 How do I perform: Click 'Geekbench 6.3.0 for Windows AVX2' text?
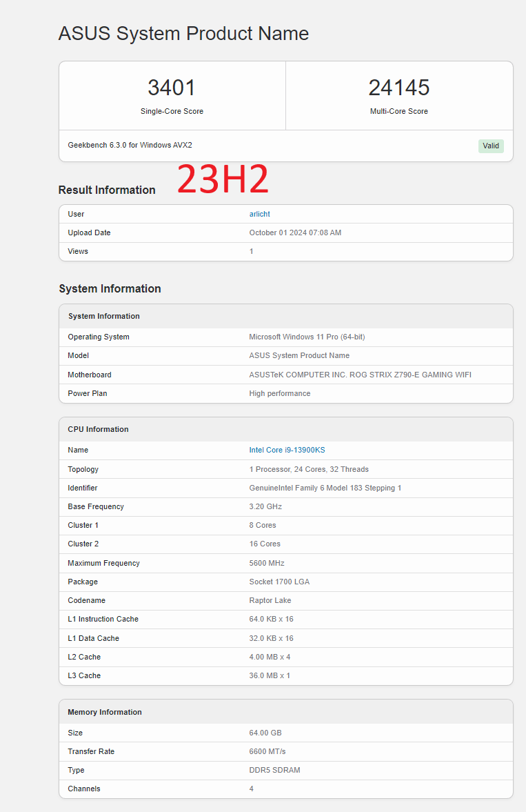click(130, 145)
